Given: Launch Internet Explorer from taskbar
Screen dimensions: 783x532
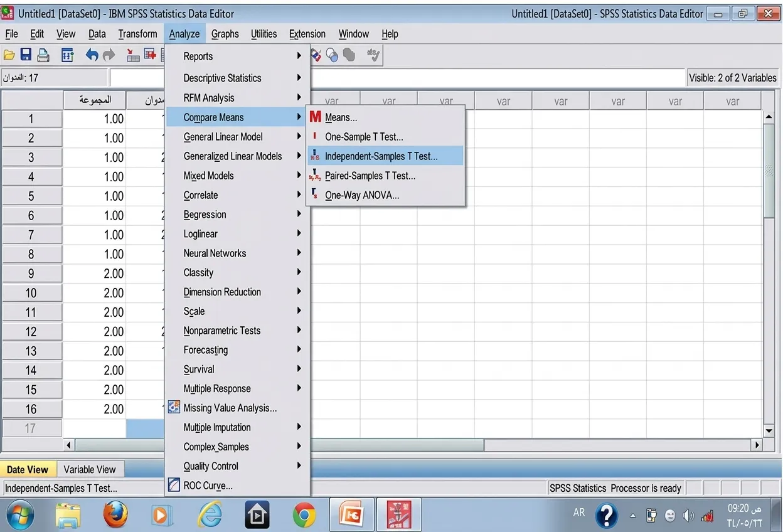Looking at the screenshot, I should (210, 516).
